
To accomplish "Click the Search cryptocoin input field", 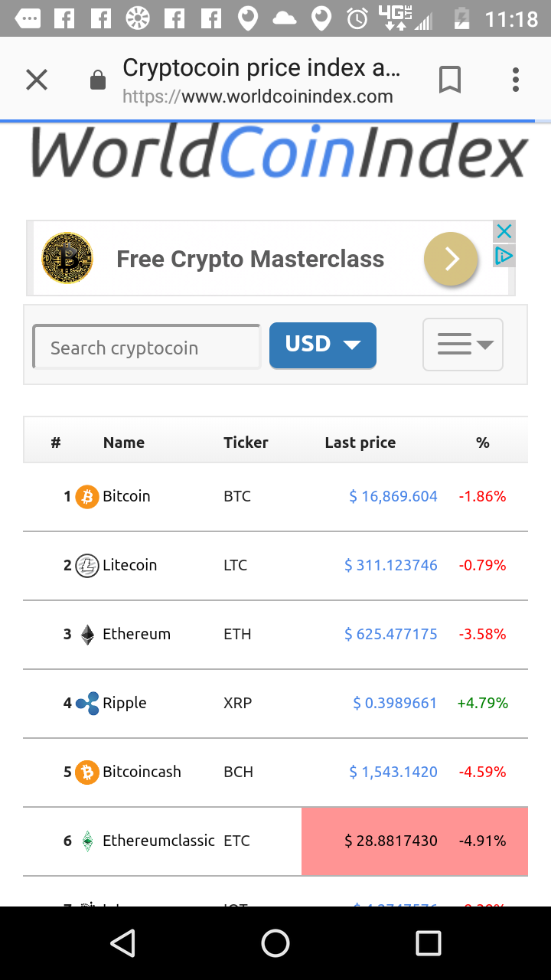I will click(x=145, y=347).
